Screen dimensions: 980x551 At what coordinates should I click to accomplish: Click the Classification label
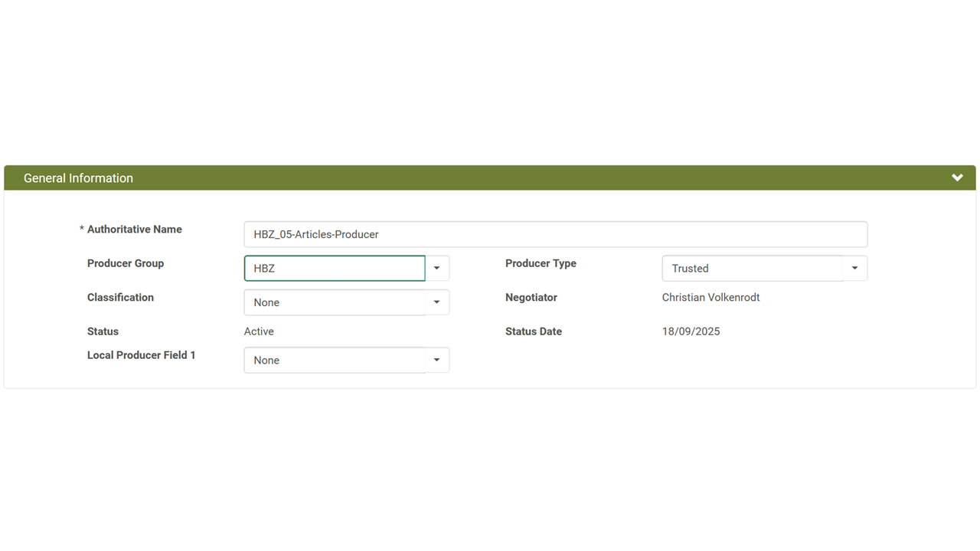120,298
